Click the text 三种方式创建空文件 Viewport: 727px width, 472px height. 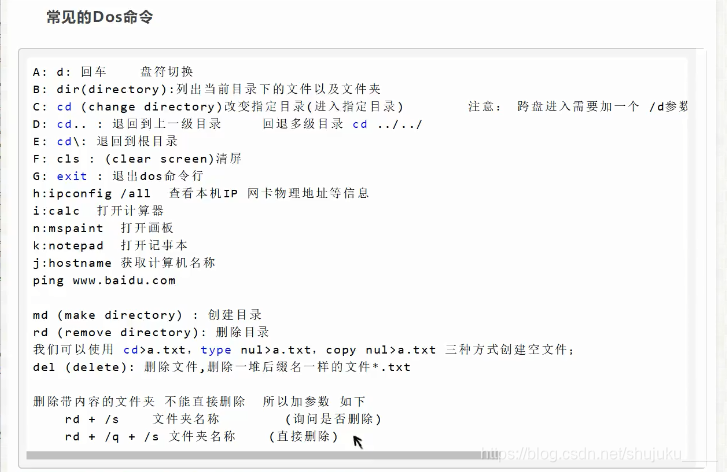506,350
